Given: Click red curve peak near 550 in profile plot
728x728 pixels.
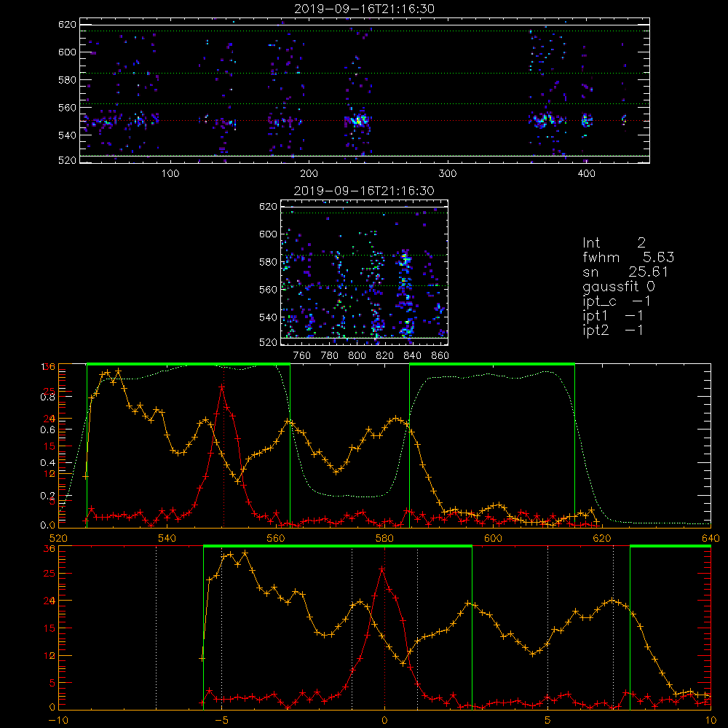Looking at the screenshot, I should coord(222,387).
